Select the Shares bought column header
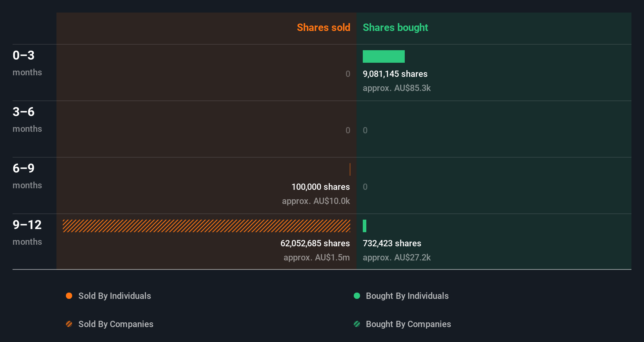644x342 pixels. 395,27
